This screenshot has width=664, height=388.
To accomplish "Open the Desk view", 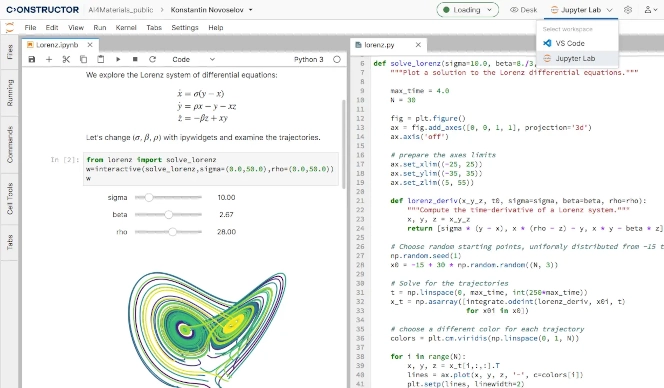I will (x=523, y=10).
